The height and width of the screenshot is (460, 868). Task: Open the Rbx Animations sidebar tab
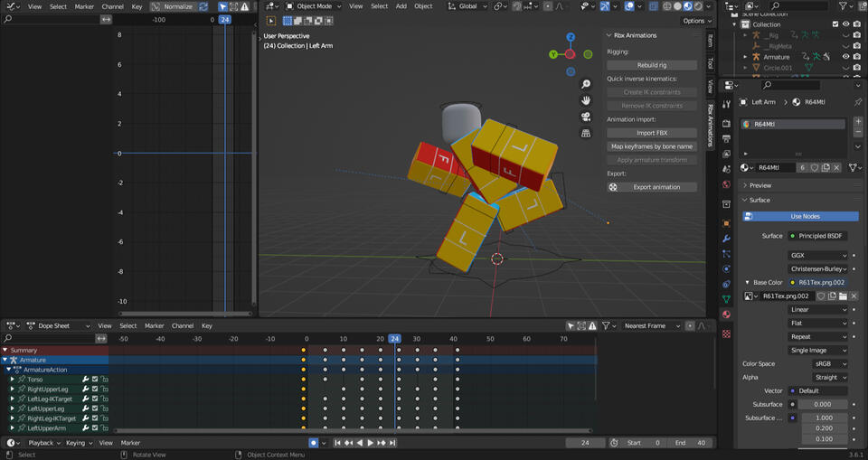pyautogui.click(x=711, y=125)
